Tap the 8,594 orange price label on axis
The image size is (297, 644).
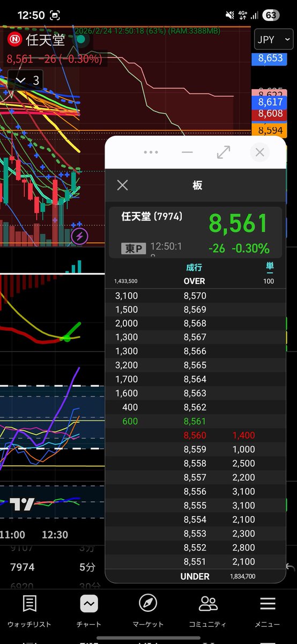[270, 130]
